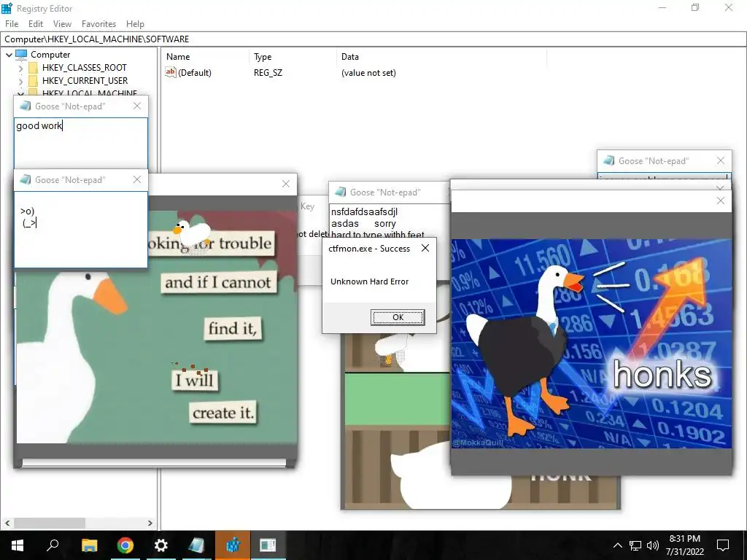747x560 pixels.
Task: Open File Explorer from the taskbar
Action: click(x=89, y=545)
